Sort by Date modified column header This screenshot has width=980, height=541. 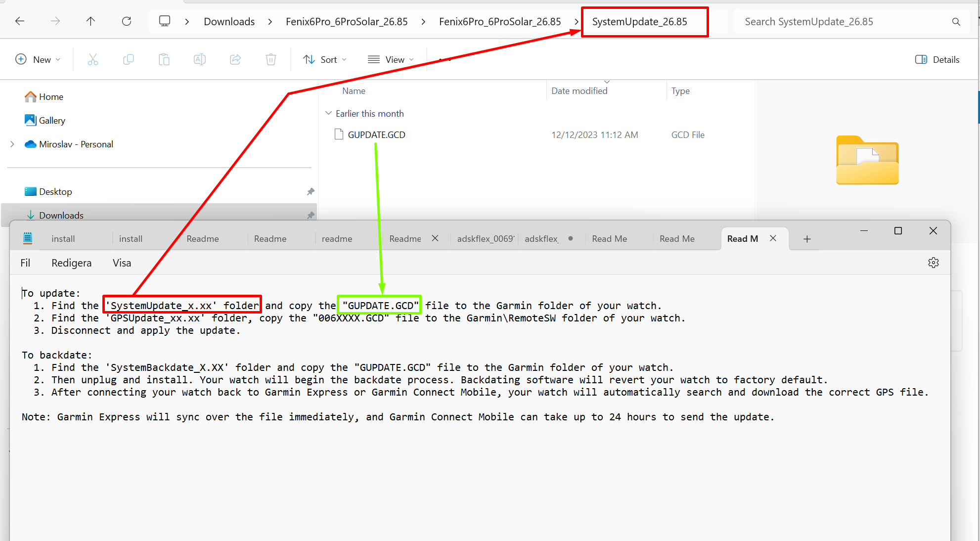(579, 91)
